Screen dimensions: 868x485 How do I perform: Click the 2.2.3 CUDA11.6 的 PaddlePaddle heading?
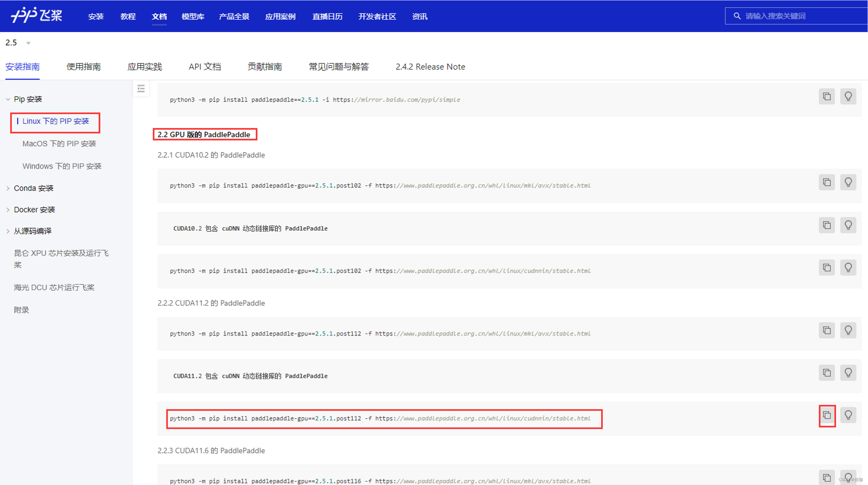pyautogui.click(x=211, y=450)
